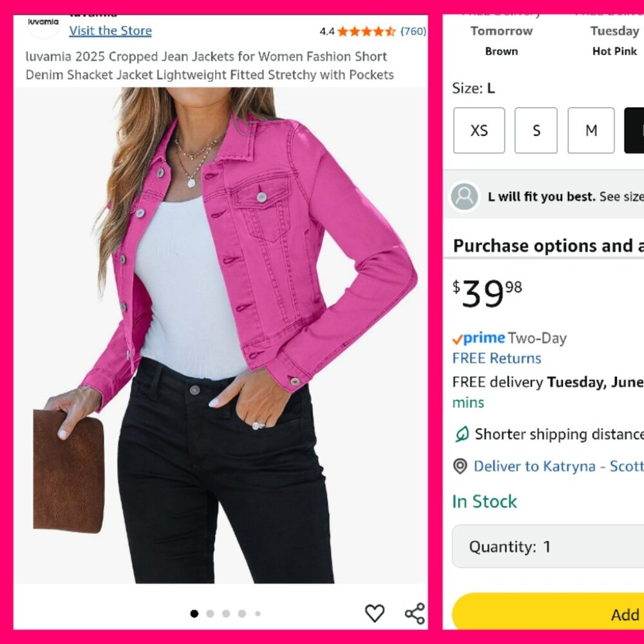
Task: Open the Quantity dropdown
Action: 548,546
